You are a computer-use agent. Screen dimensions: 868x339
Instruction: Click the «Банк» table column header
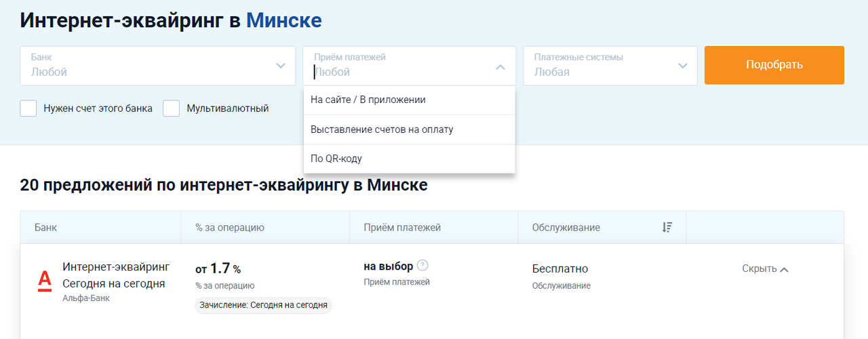46,228
